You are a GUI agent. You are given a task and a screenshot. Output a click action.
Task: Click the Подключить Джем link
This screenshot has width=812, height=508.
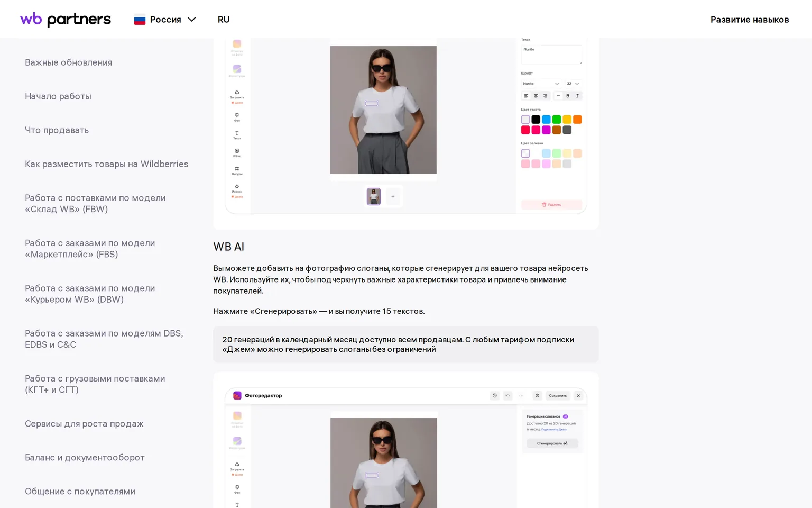coord(554,429)
